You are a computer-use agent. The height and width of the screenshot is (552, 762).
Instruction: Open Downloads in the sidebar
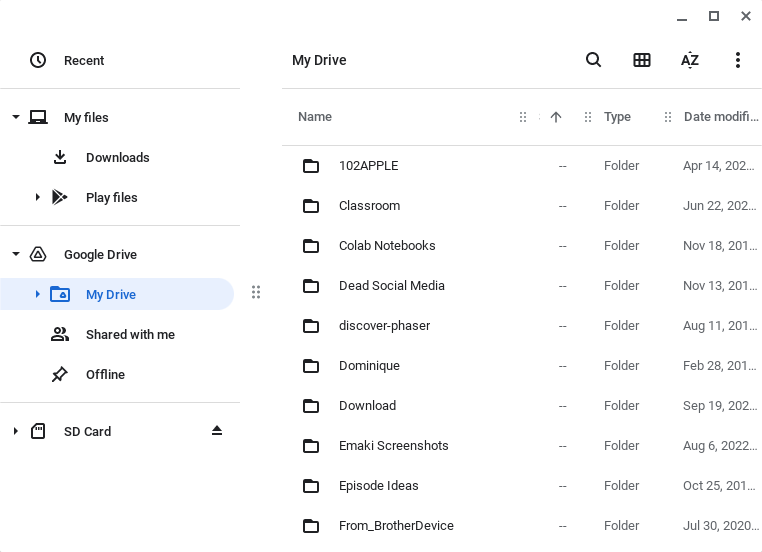click(118, 157)
